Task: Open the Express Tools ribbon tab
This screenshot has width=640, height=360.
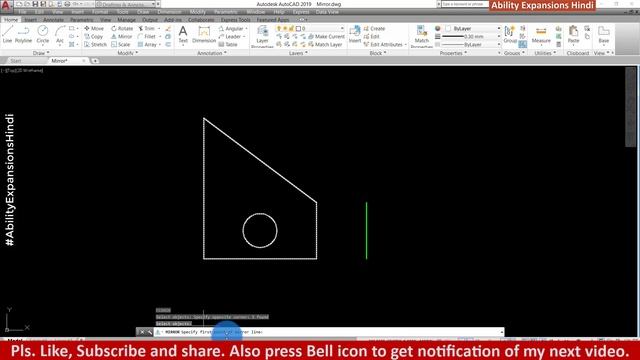Action: tap(236, 20)
